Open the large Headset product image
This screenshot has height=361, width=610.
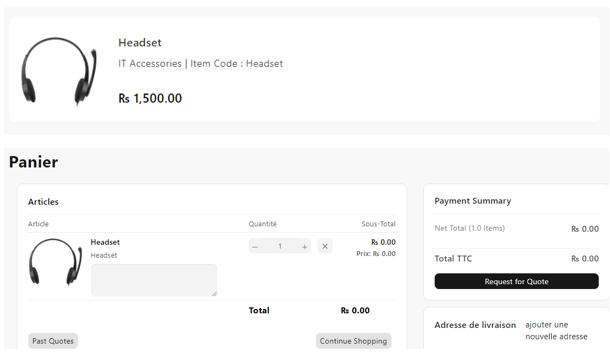(x=59, y=71)
